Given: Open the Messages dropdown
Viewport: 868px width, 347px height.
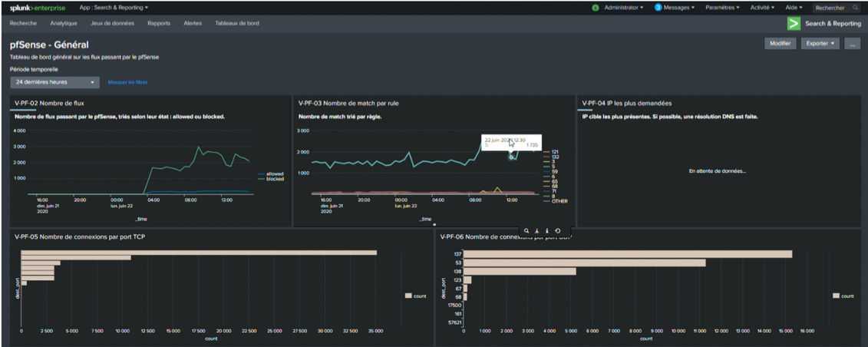Looking at the screenshot, I should pos(680,8).
